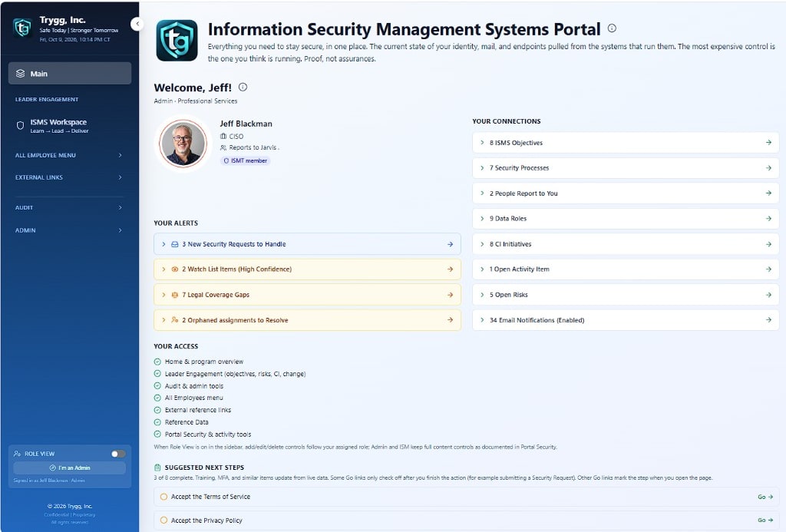The height and width of the screenshot is (532, 786).
Task: Click the eye icon on Watch List alert
Action: pyautogui.click(x=175, y=269)
